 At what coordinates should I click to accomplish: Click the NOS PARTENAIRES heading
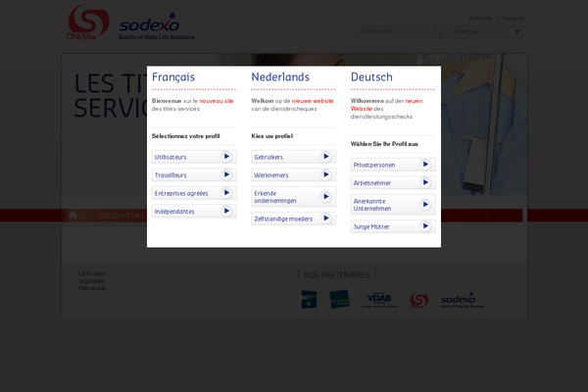click(x=336, y=275)
